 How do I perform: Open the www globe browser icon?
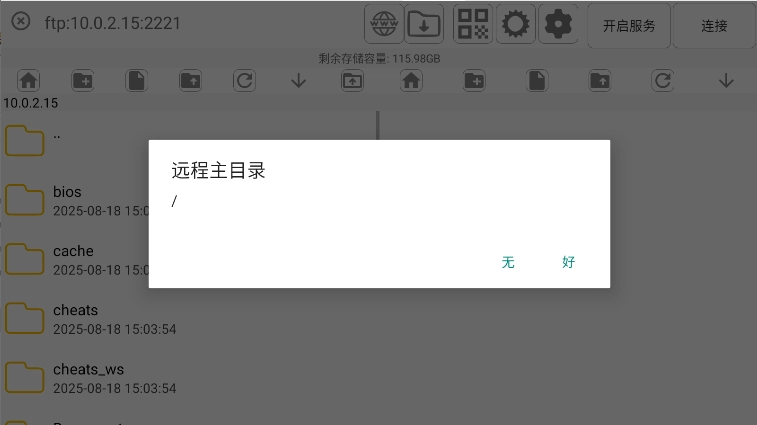point(384,24)
